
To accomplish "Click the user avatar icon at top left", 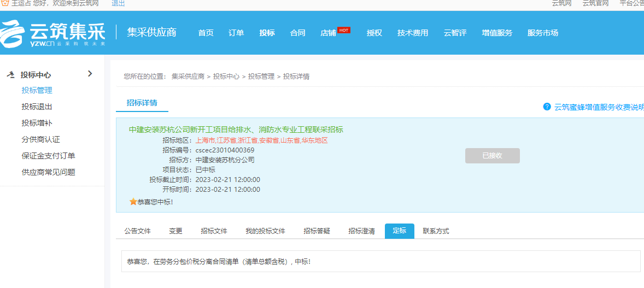I will click(5, 3).
